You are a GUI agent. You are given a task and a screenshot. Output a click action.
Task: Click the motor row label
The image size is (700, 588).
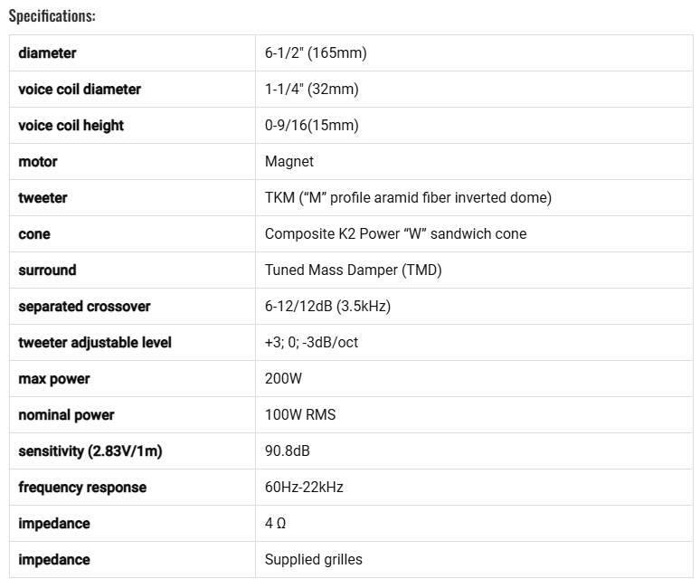tap(38, 162)
